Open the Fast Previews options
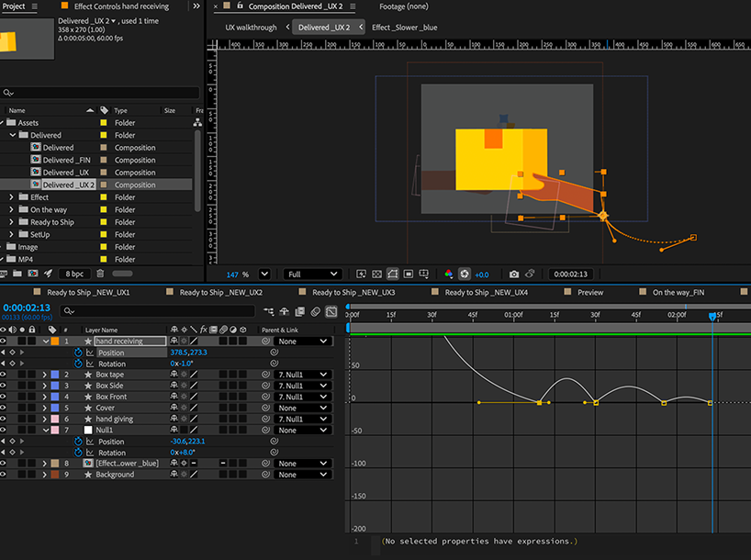Viewport: 751px width, 560px height. (x=361, y=274)
